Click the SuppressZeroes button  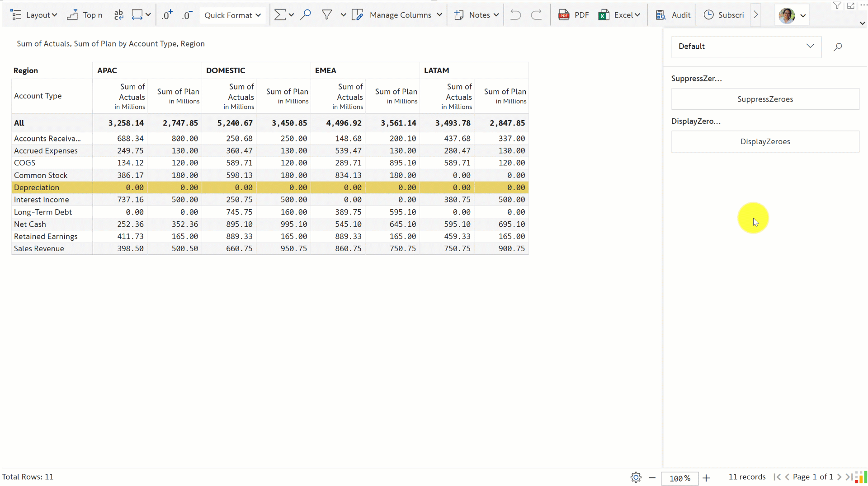[765, 99]
